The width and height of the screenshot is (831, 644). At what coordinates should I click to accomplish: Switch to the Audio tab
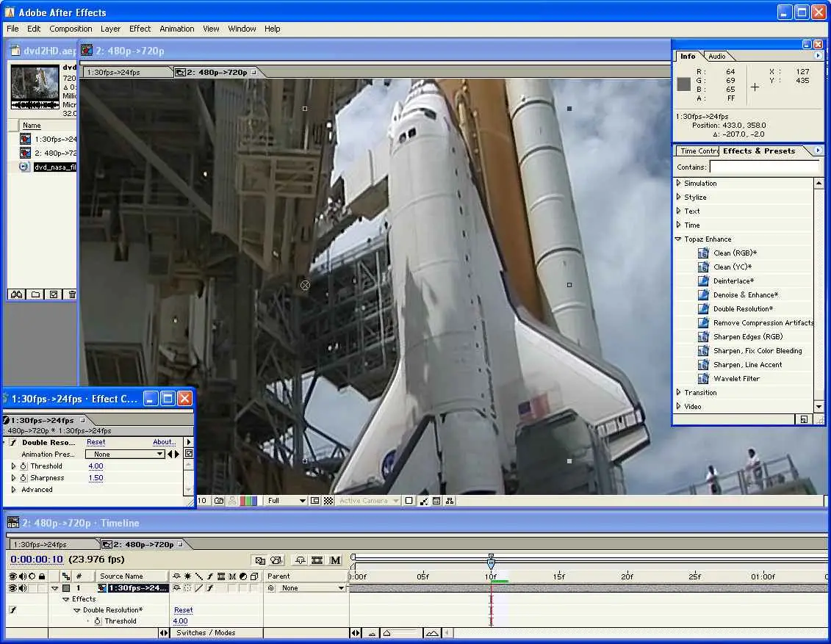[x=716, y=57]
